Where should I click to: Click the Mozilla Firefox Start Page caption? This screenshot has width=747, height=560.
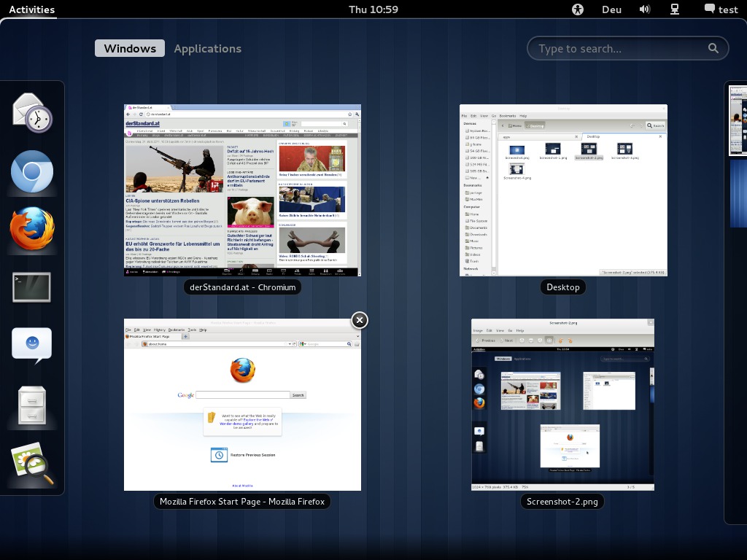(242, 502)
